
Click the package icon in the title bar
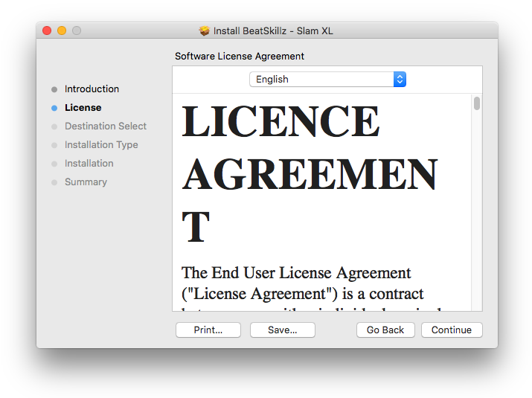[205, 31]
